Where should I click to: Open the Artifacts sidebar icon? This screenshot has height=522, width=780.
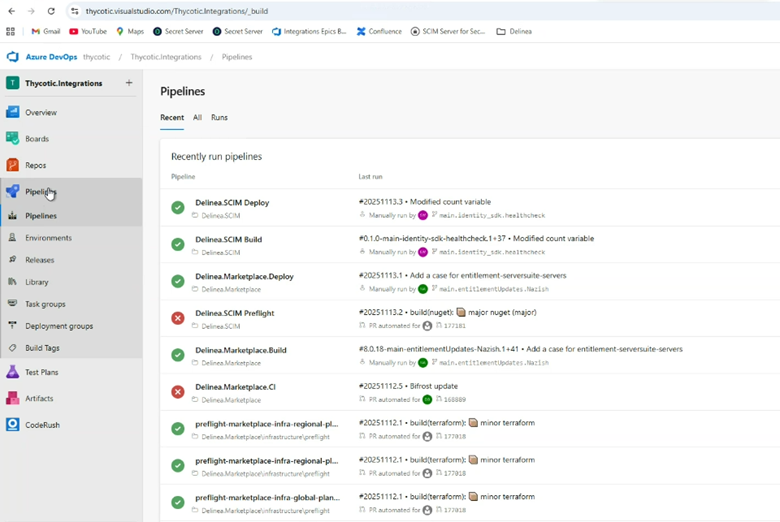(13, 398)
